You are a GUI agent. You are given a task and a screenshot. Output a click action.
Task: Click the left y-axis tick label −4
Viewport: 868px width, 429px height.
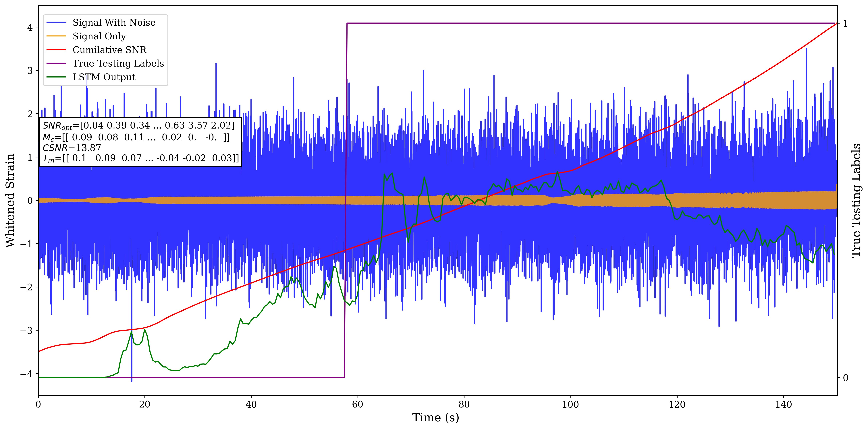click(x=26, y=374)
